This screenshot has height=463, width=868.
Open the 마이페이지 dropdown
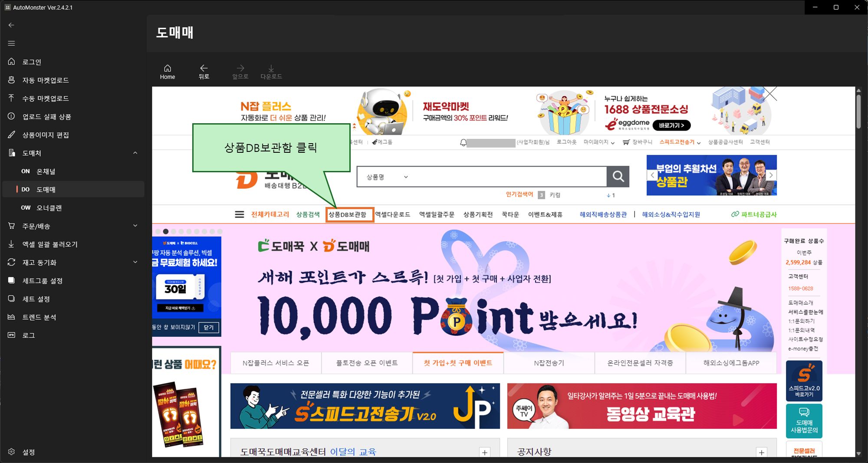pyautogui.click(x=599, y=142)
